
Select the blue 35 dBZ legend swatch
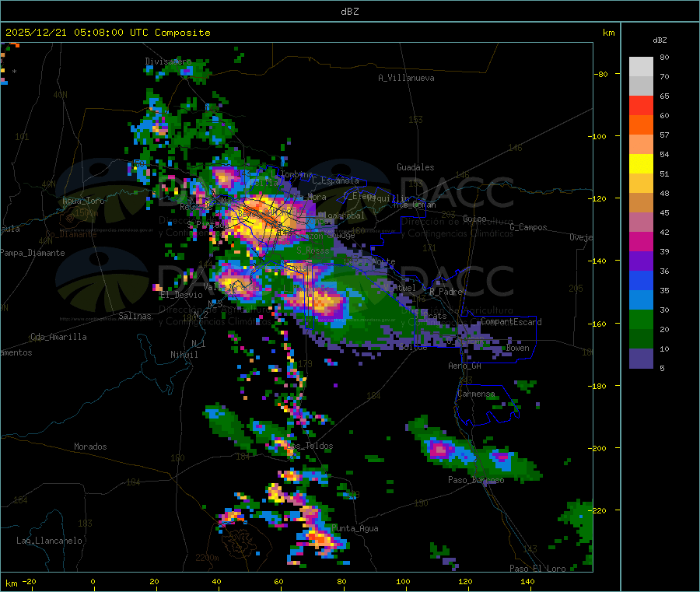(x=641, y=280)
